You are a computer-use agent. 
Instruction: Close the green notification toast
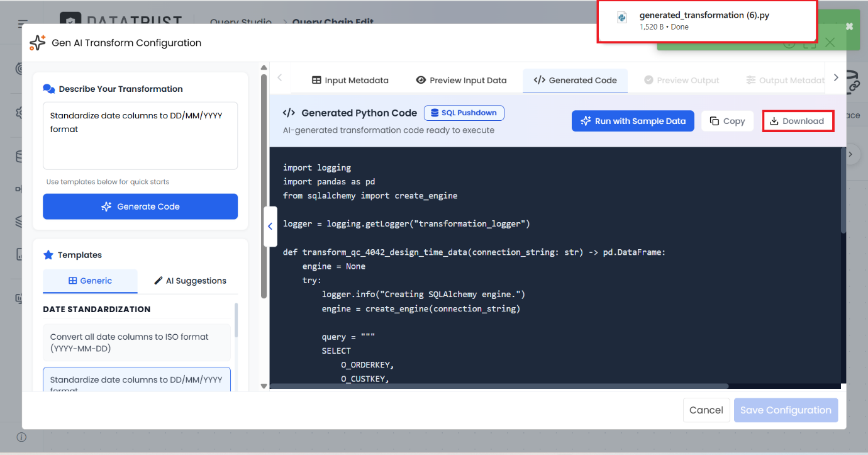[849, 26]
